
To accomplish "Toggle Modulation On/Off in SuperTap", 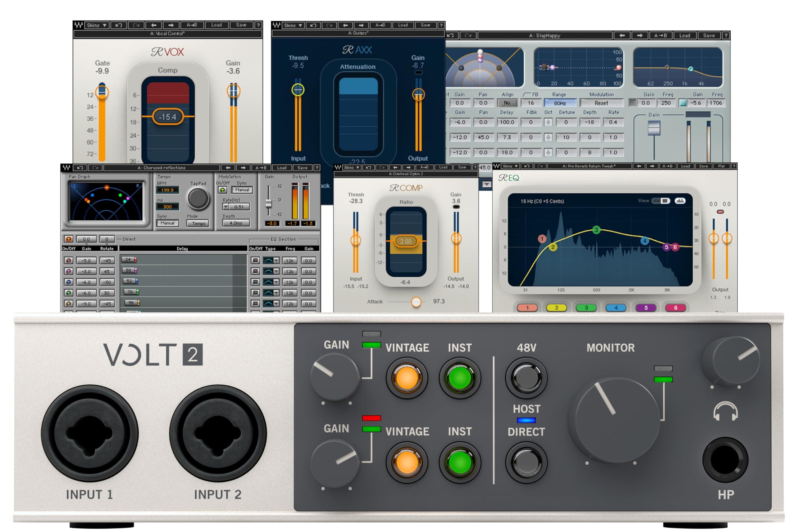I will 222,190.
